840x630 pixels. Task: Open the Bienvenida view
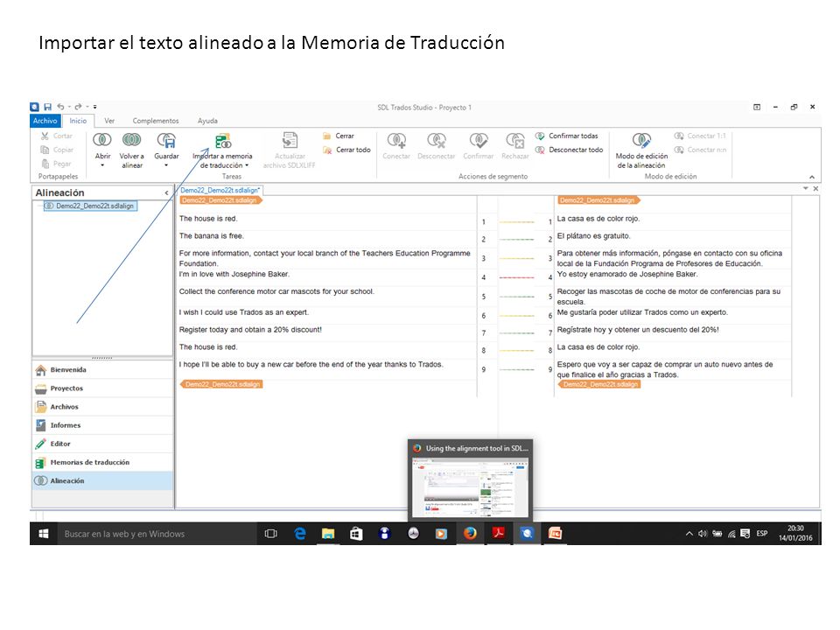pos(103,369)
